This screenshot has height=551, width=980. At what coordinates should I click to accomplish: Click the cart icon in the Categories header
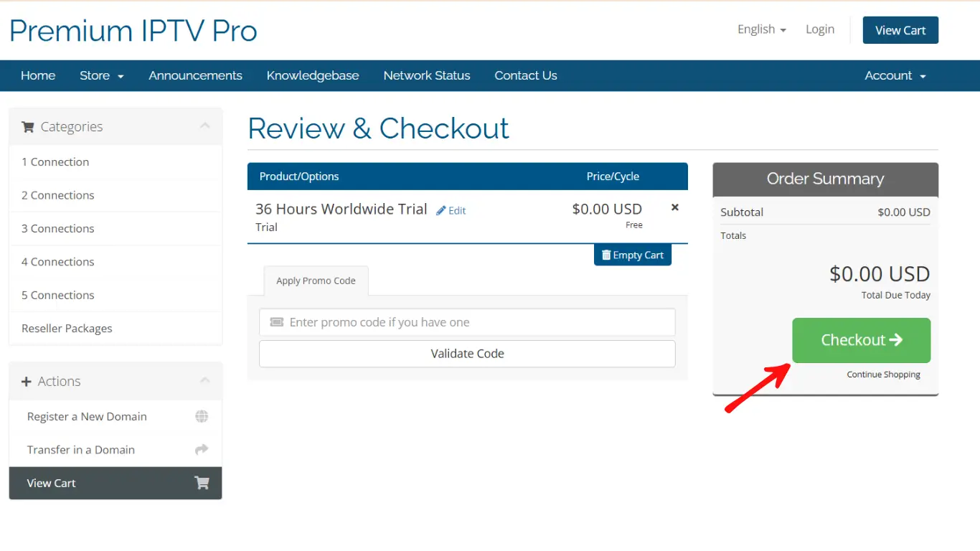tap(29, 126)
